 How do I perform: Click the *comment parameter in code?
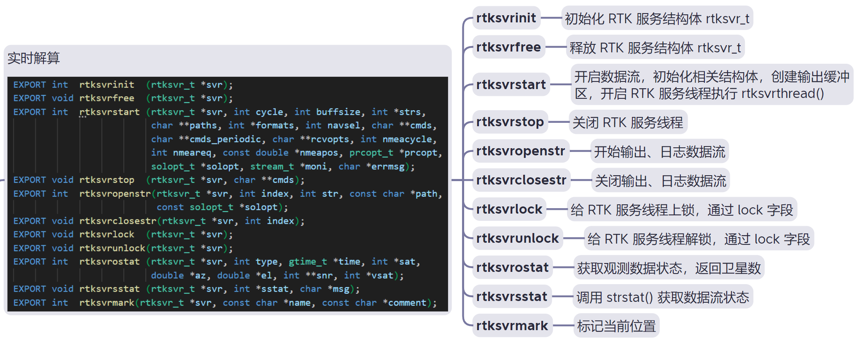[x=404, y=303]
